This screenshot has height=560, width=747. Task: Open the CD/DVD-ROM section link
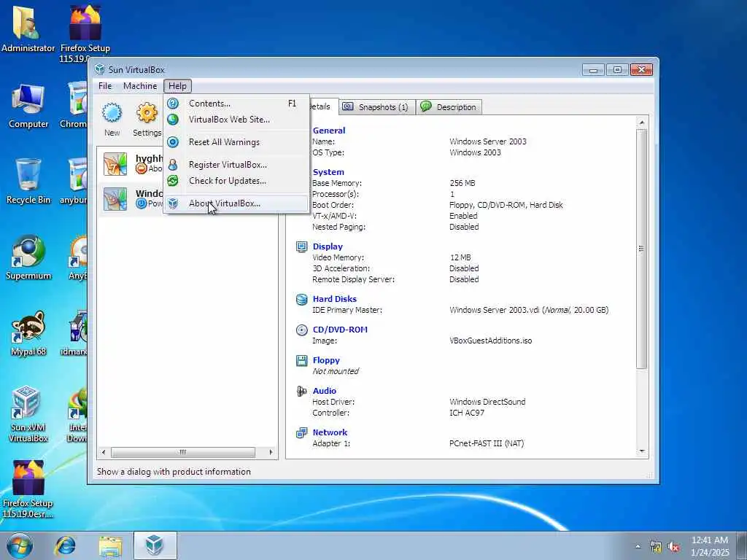tap(340, 330)
